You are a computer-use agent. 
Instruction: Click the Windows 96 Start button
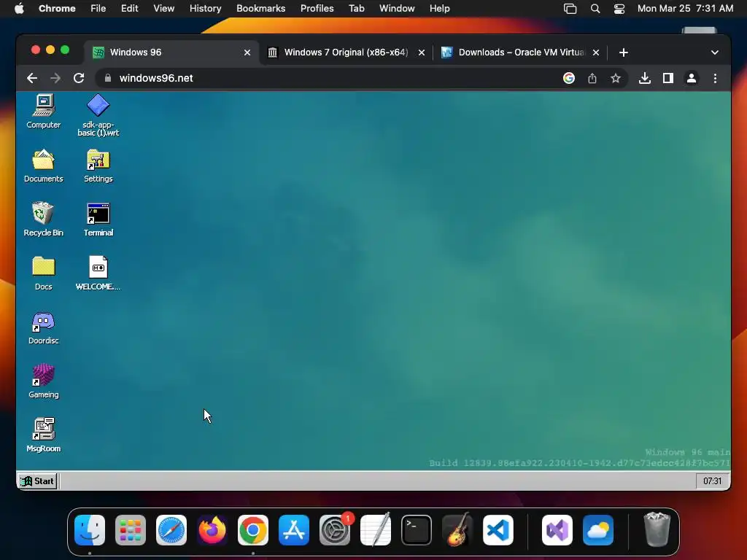[x=38, y=481]
